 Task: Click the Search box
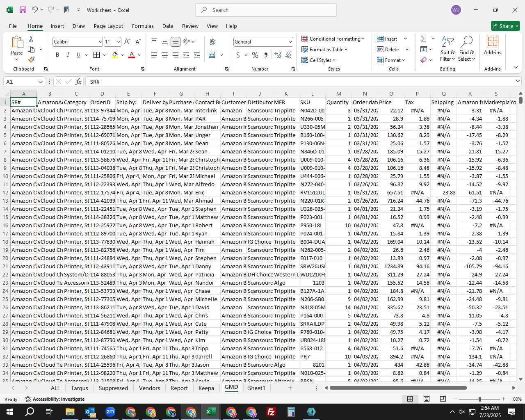[266, 10]
